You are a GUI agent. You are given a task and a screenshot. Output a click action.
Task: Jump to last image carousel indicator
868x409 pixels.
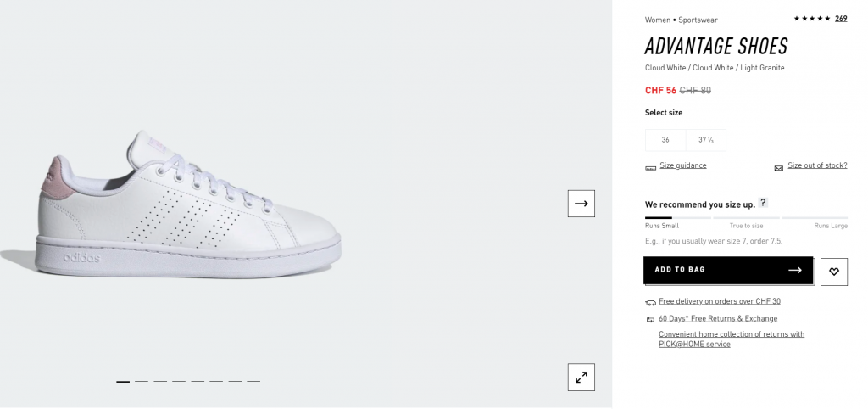(253, 381)
